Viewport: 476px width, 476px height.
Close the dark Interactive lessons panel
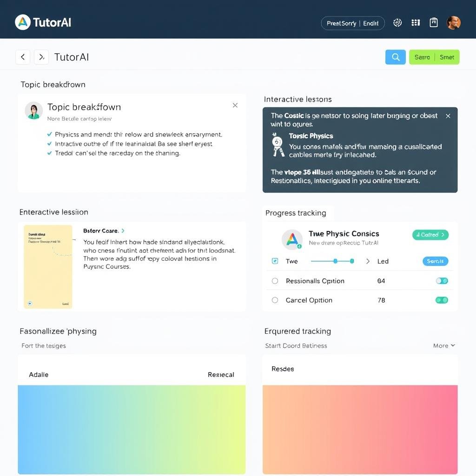point(448,116)
